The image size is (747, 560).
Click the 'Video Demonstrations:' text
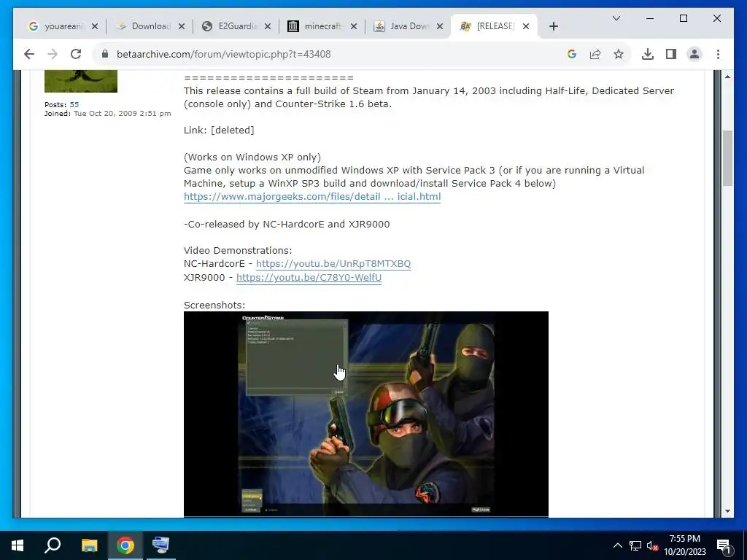click(x=238, y=251)
